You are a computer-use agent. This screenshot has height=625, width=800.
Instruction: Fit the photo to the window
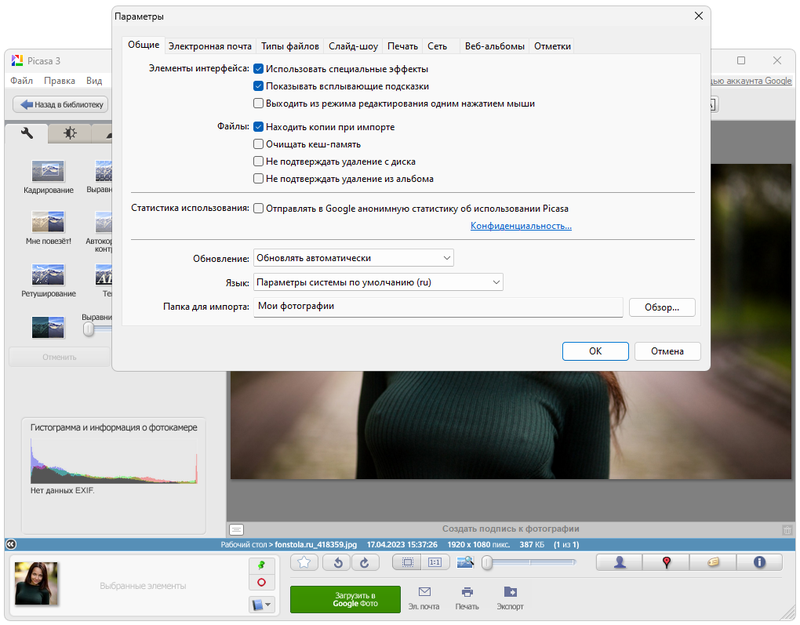click(408, 562)
